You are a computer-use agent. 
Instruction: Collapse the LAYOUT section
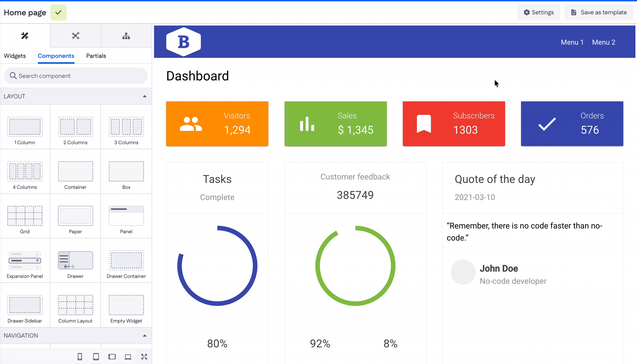coord(144,96)
